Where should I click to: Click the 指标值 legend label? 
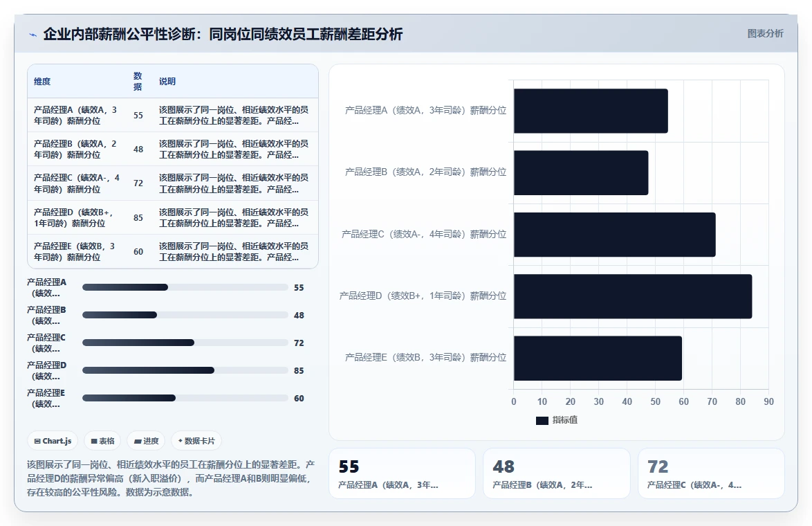click(564, 420)
